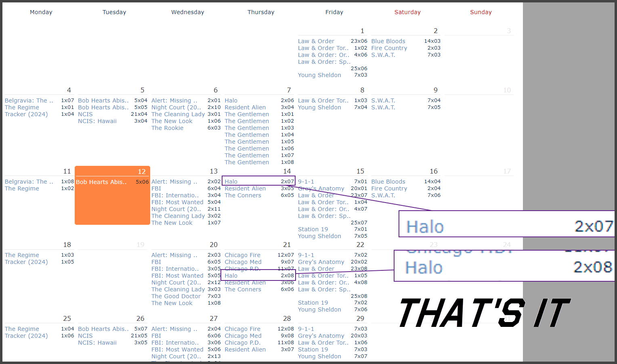Select S.W.A.T. episode 7x03 link
This screenshot has width=617, height=364.
click(x=383, y=55)
